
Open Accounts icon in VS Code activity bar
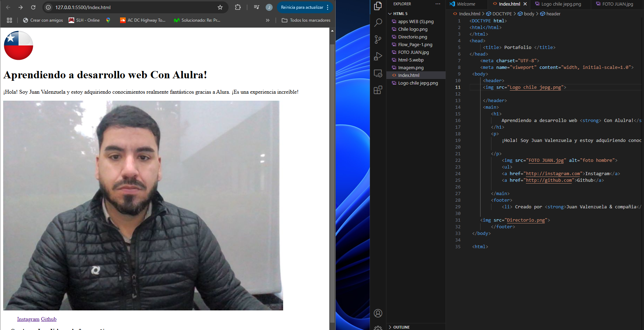click(x=378, y=313)
